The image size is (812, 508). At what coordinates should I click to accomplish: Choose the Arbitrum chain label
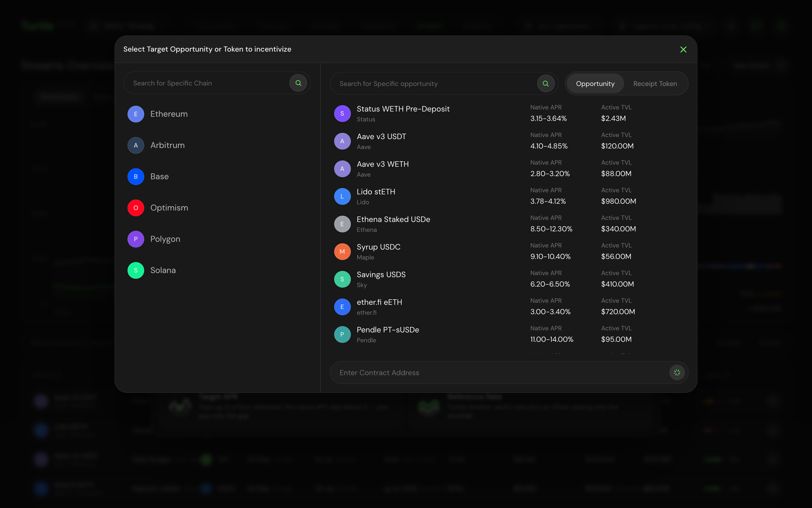[x=167, y=145]
